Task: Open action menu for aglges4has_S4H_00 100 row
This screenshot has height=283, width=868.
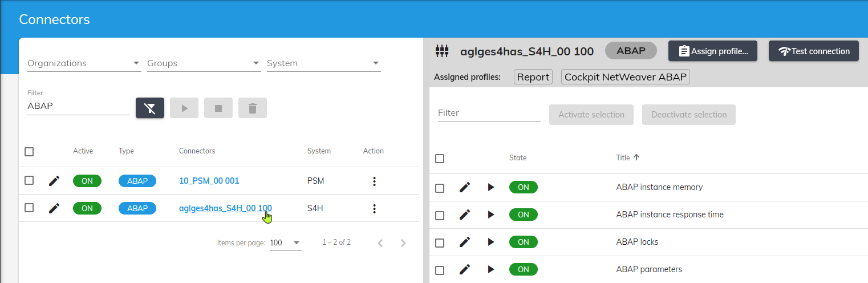Action: click(x=374, y=208)
